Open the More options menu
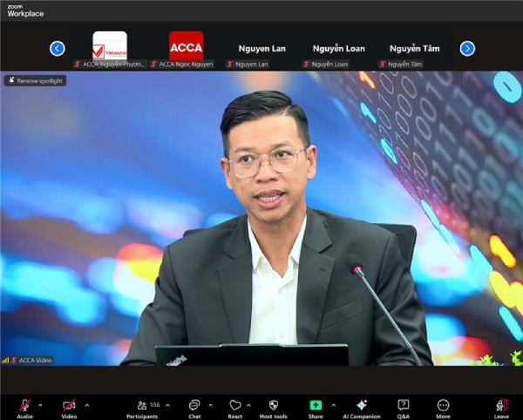The height and width of the screenshot is (420, 523). click(443, 406)
